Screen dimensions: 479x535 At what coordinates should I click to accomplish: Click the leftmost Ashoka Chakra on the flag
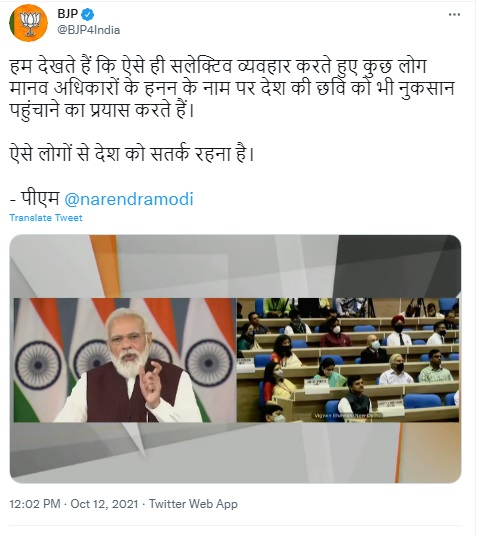(x=38, y=365)
